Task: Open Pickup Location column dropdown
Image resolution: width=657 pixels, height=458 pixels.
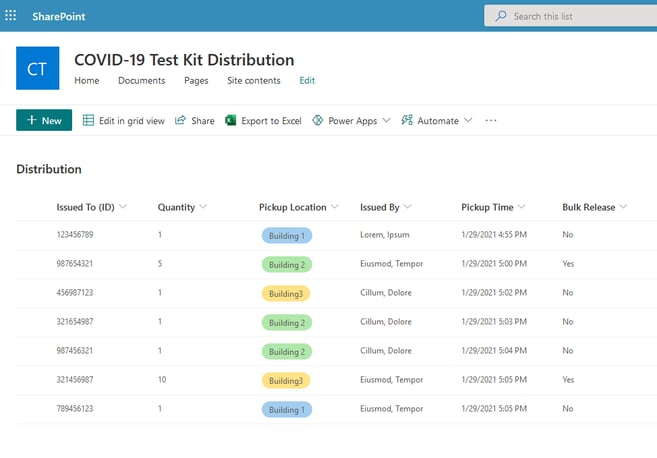Action: 334,207
